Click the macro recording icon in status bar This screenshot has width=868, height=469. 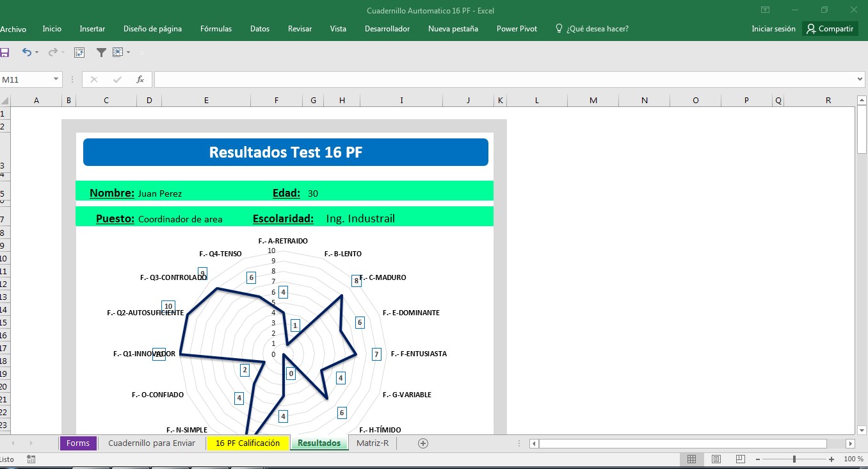pos(31,459)
